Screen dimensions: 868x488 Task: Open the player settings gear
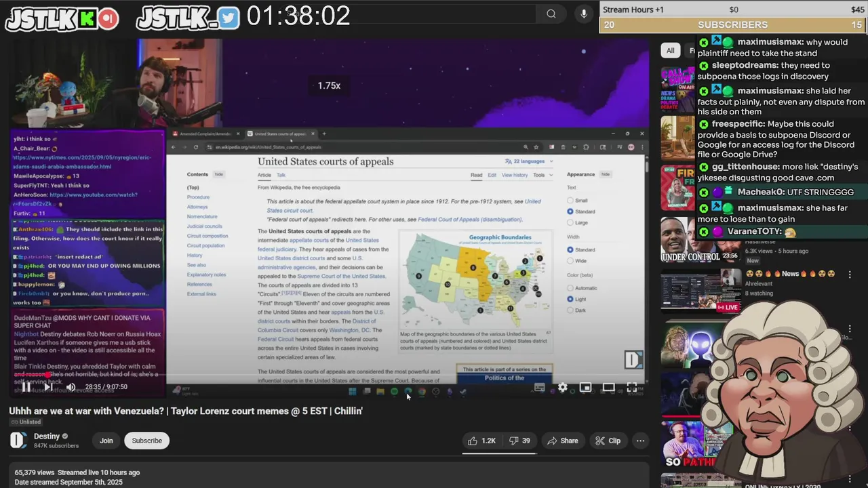[x=563, y=388]
